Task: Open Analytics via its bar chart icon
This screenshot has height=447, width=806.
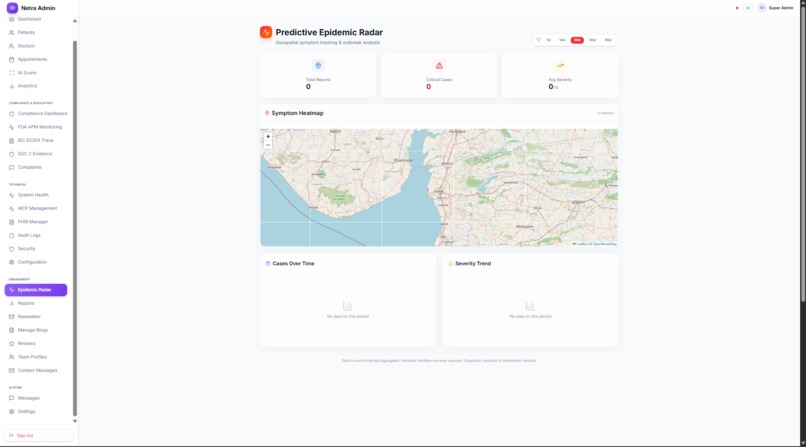Action: click(x=11, y=86)
